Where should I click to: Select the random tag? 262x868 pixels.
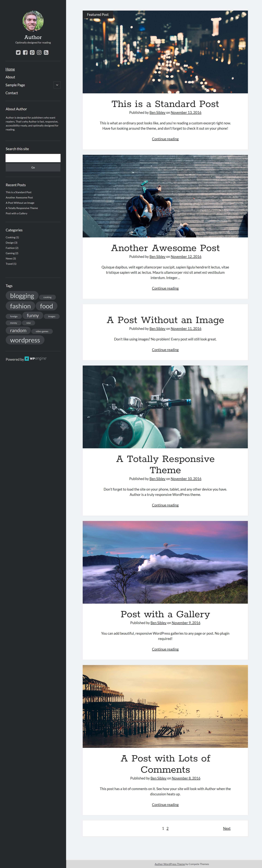(x=18, y=331)
